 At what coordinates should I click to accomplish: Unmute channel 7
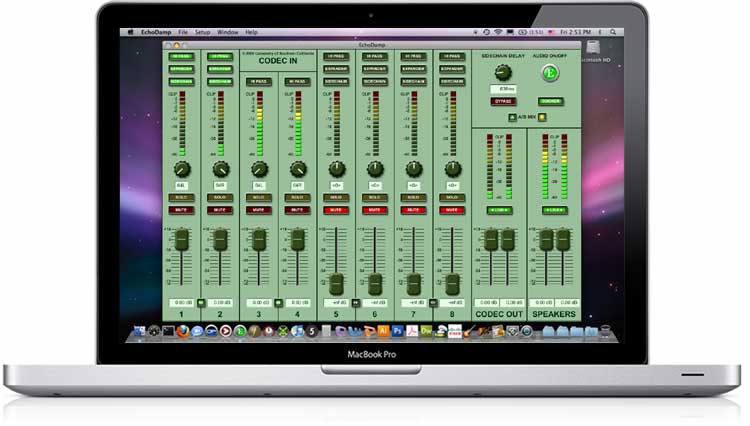click(414, 210)
